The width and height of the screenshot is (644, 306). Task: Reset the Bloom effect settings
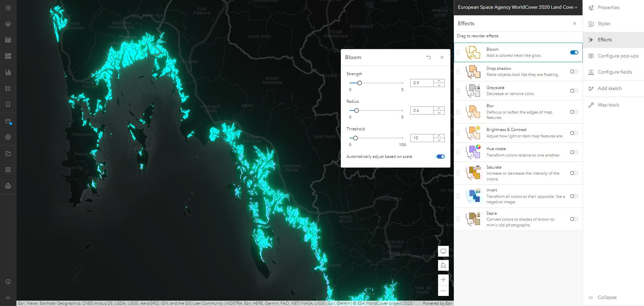point(429,57)
